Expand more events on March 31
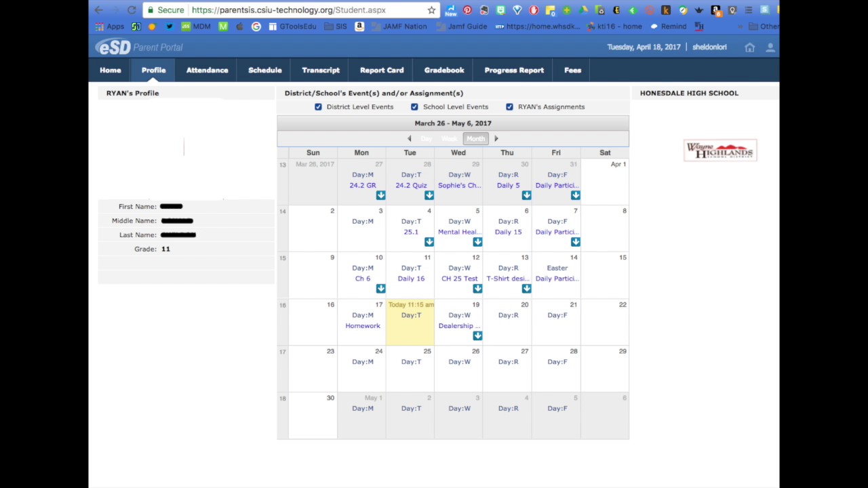Screen dimensions: 868x488 [575, 195]
